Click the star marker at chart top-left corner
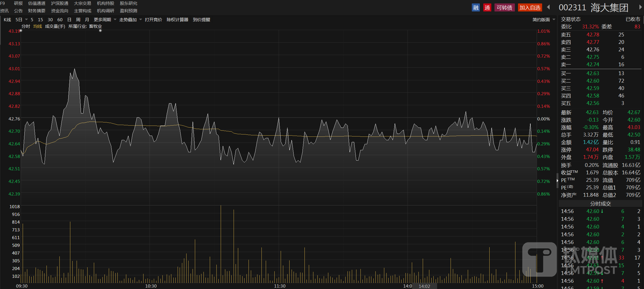Screen dimensions: 644x289 [x=21, y=31]
